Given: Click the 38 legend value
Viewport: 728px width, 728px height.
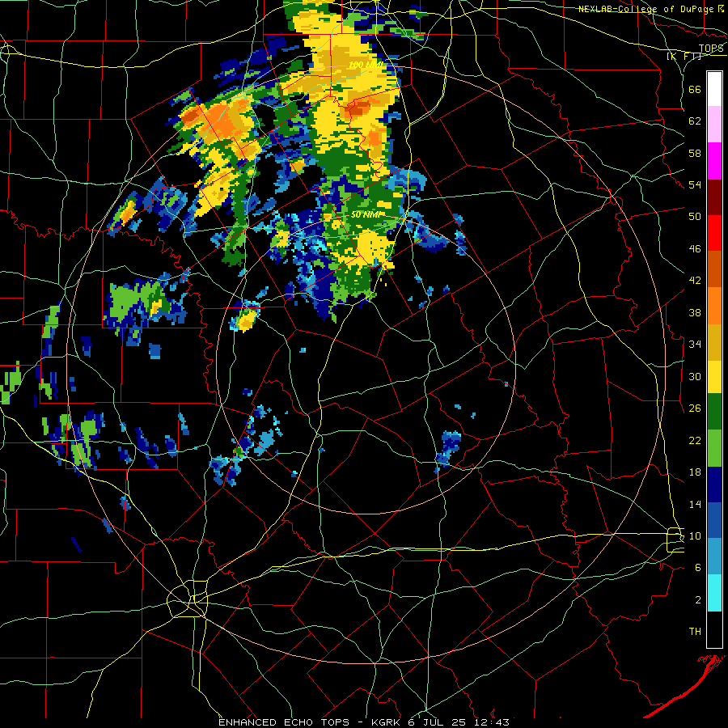Looking at the screenshot, I should [x=695, y=312].
